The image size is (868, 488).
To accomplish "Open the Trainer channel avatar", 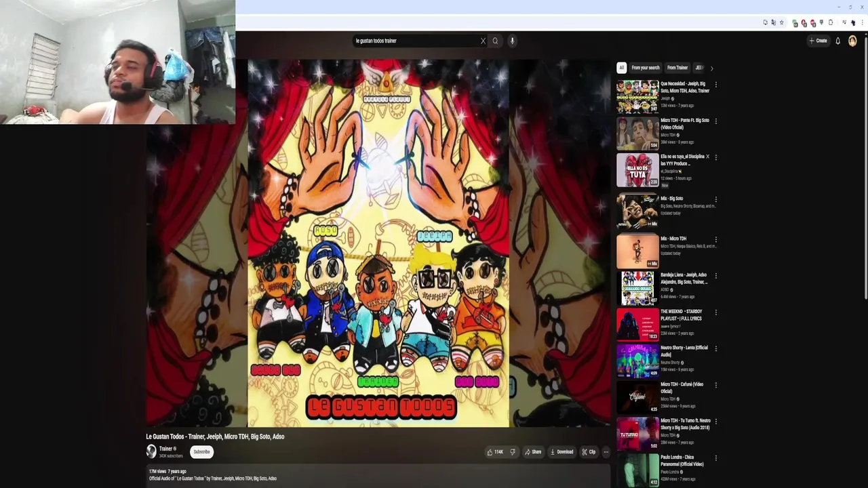I will (x=151, y=451).
